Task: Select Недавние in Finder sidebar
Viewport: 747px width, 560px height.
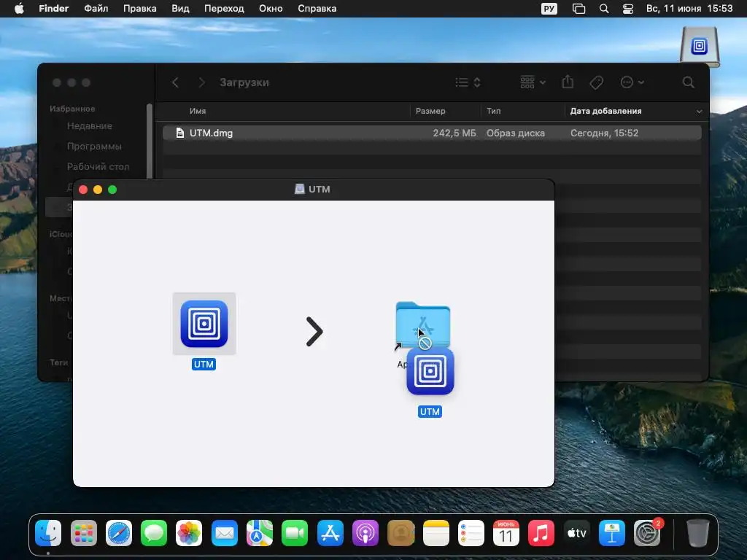Action: 90,125
